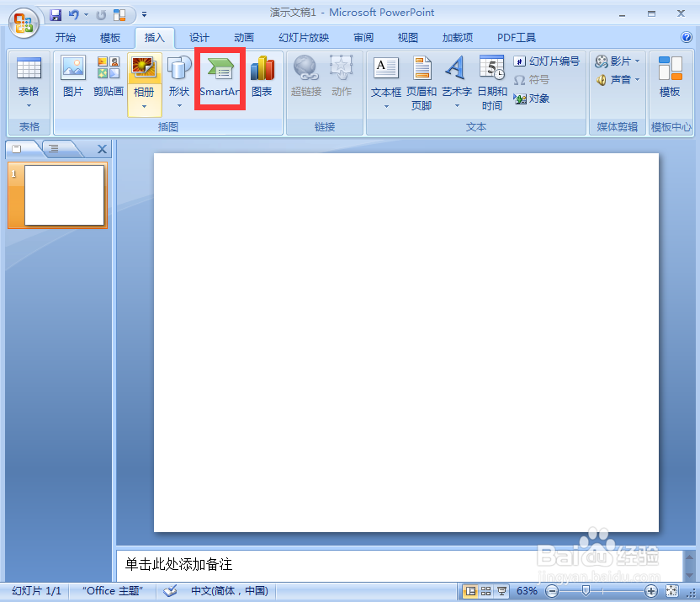Expand the Photo Album dropdown arrow
Screen dimensions: 700x602
click(x=144, y=106)
